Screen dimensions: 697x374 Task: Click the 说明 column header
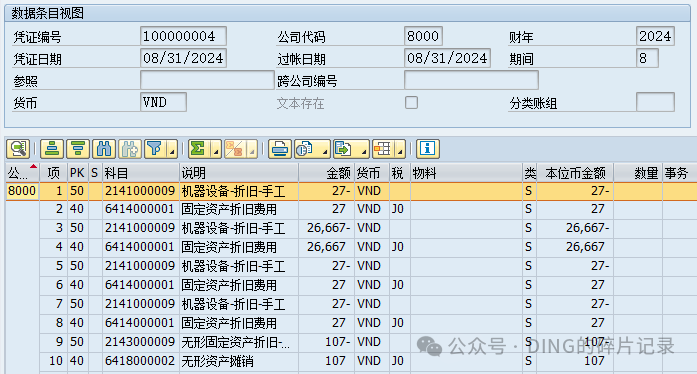[x=239, y=173]
